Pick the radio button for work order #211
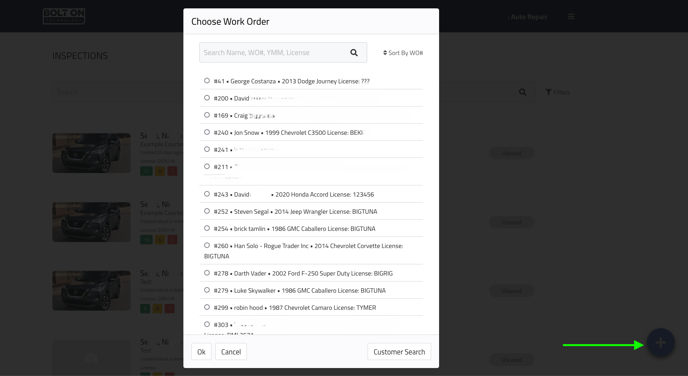688x376 pixels. (x=207, y=166)
